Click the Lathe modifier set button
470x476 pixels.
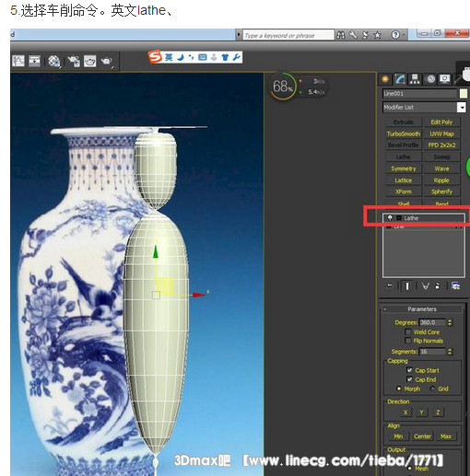click(x=404, y=157)
